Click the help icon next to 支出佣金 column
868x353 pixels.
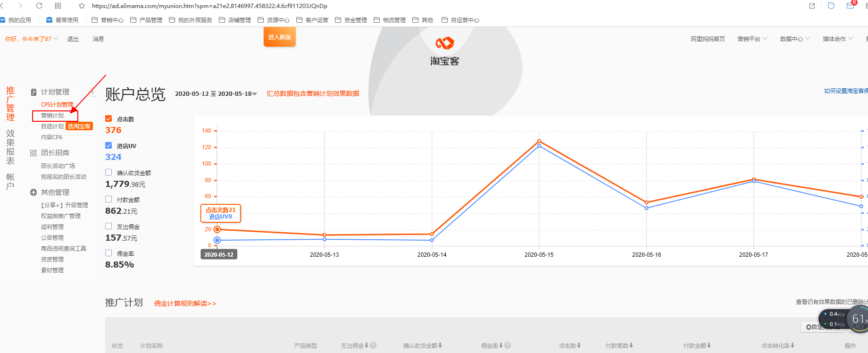click(x=373, y=345)
